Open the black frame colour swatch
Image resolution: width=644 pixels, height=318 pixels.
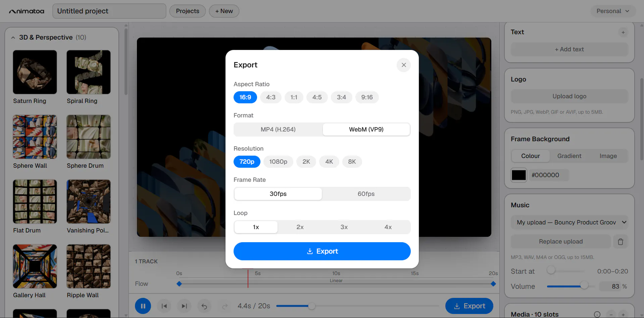click(x=519, y=175)
